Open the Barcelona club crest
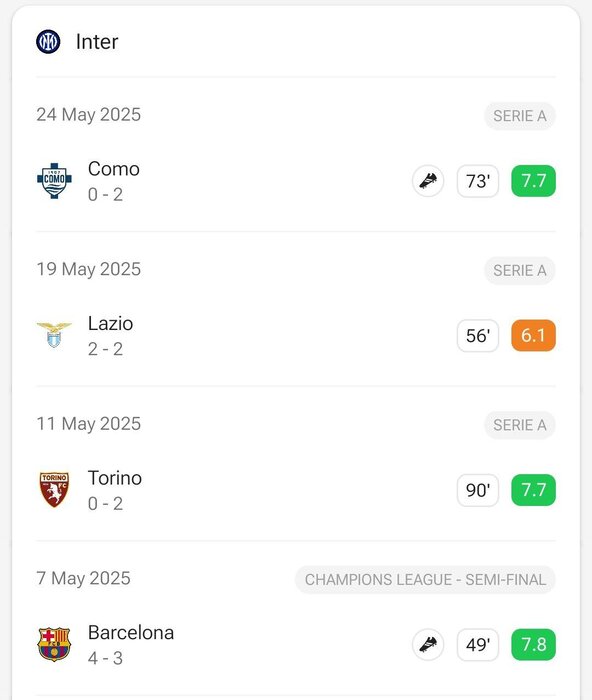 [54, 644]
